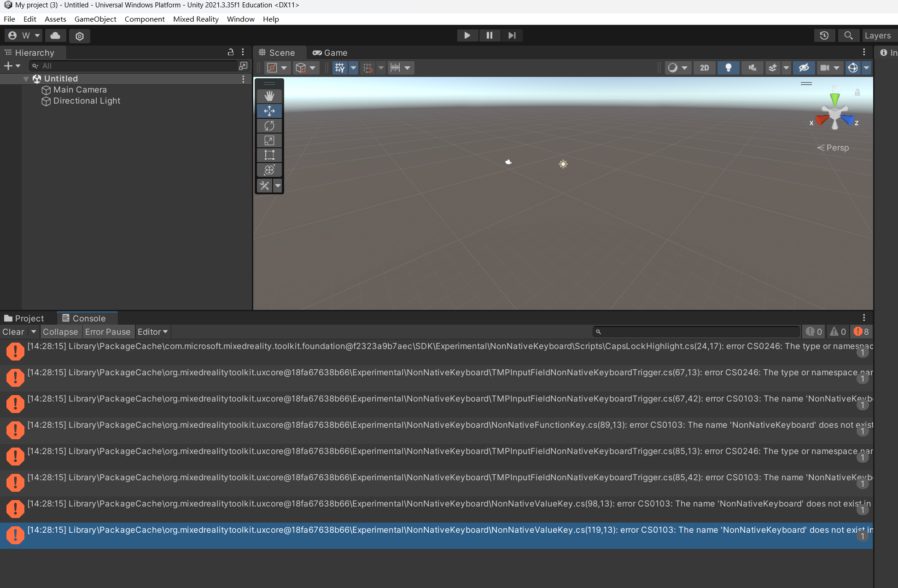Click the Hierarchy search field

133,66
